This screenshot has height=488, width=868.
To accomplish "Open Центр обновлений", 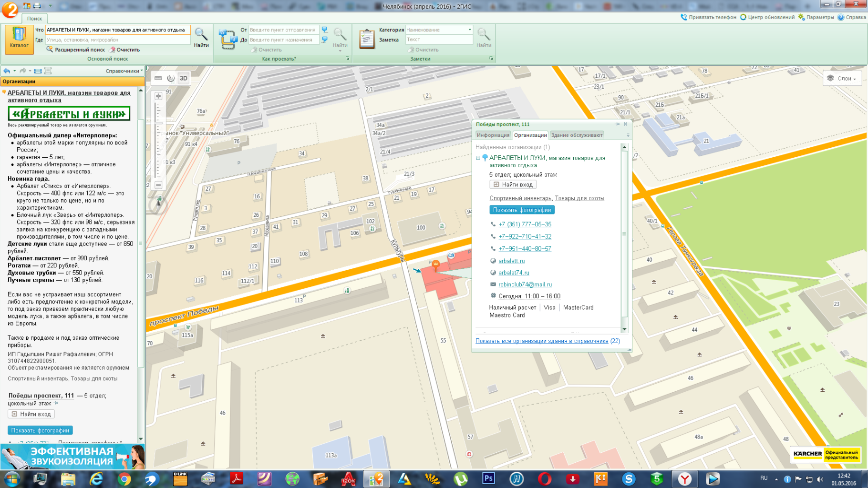I will coord(767,17).
